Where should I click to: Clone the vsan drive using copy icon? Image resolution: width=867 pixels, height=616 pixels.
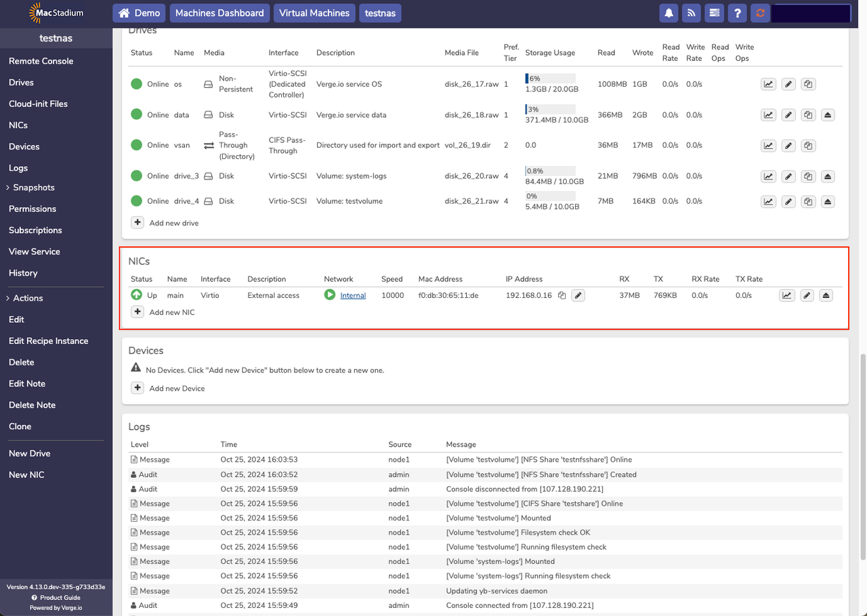click(808, 146)
